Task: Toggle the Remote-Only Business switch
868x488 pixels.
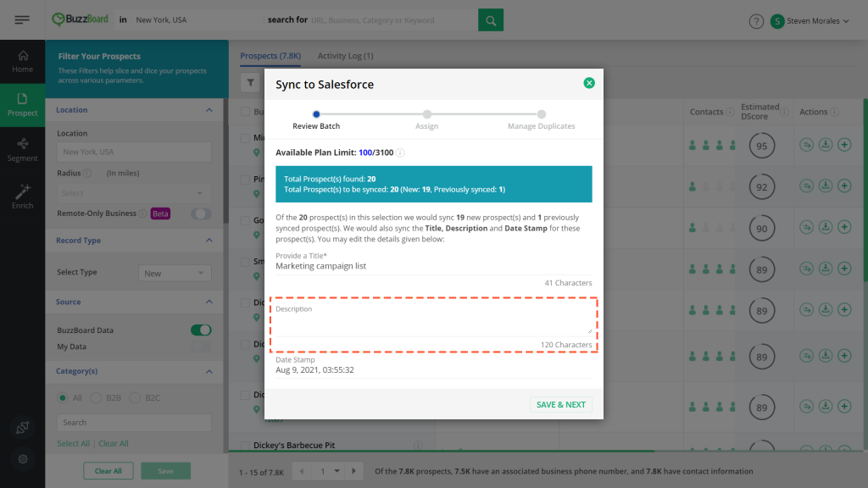Action: [x=201, y=213]
